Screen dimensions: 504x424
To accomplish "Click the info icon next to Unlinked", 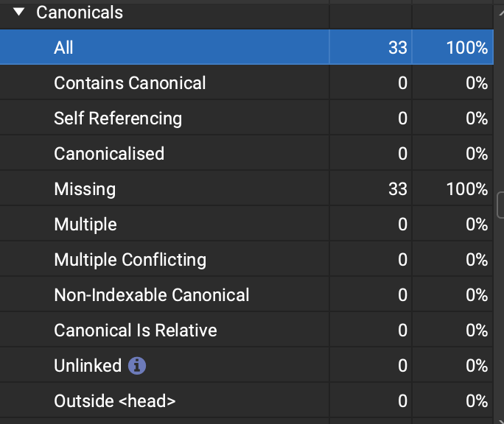I will 137,366.
